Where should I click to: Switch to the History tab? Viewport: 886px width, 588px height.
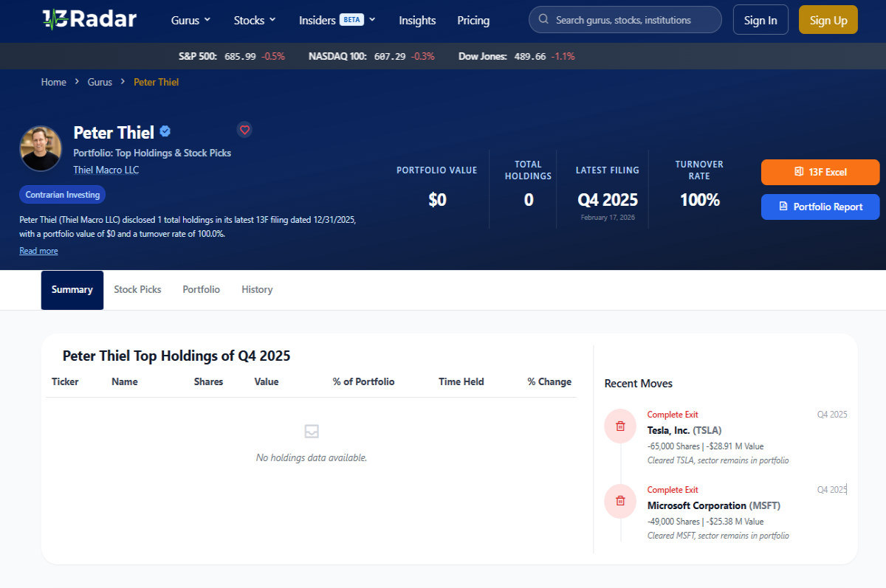click(x=257, y=290)
